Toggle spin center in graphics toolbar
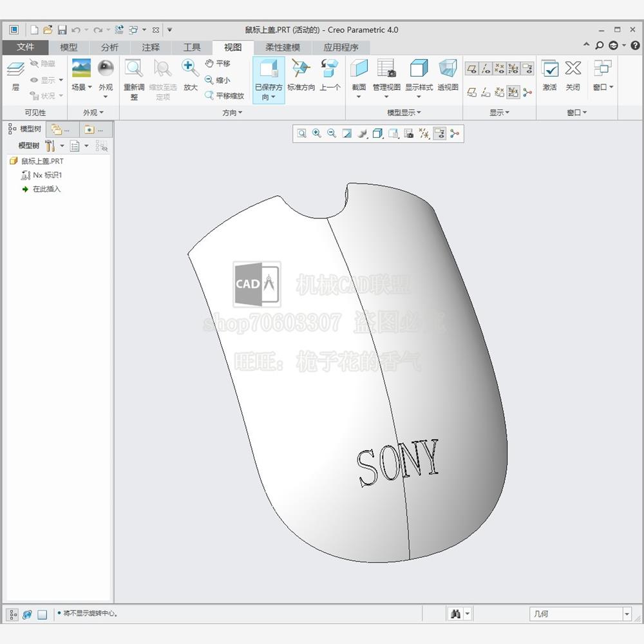644x644 pixels. click(455, 133)
